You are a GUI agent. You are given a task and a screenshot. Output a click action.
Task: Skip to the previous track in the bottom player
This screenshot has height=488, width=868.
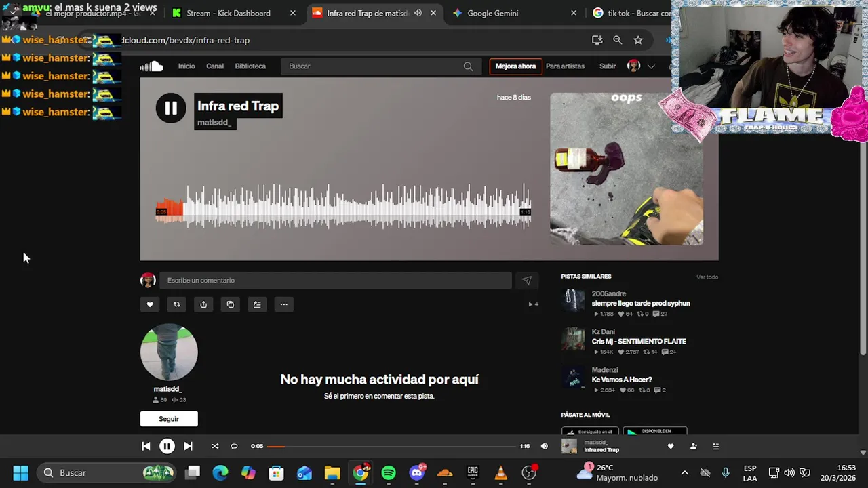click(x=146, y=446)
